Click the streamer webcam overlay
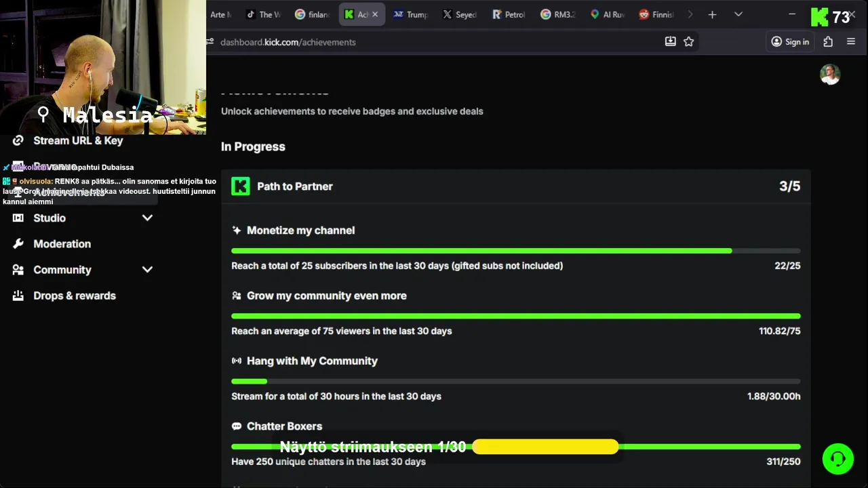The width and height of the screenshot is (868, 488). pyautogui.click(x=103, y=68)
